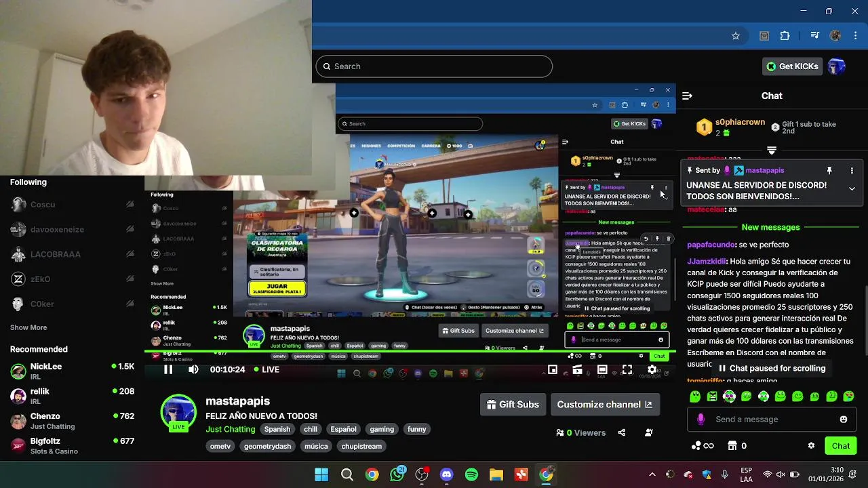This screenshot has width=868, height=488.
Task: Open OBS Studio from taskbar
Action: click(x=422, y=474)
